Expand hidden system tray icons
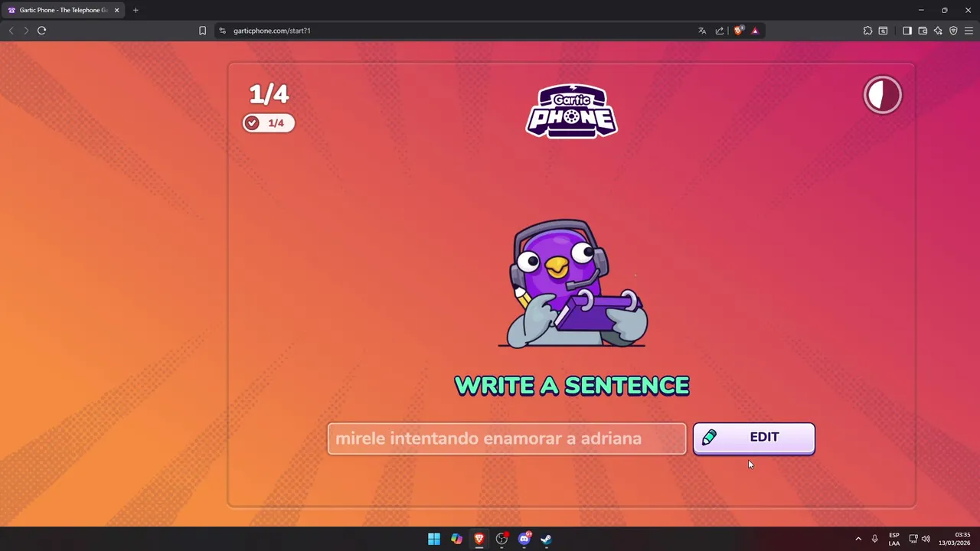Screen dimensions: 980x551 tap(858, 539)
